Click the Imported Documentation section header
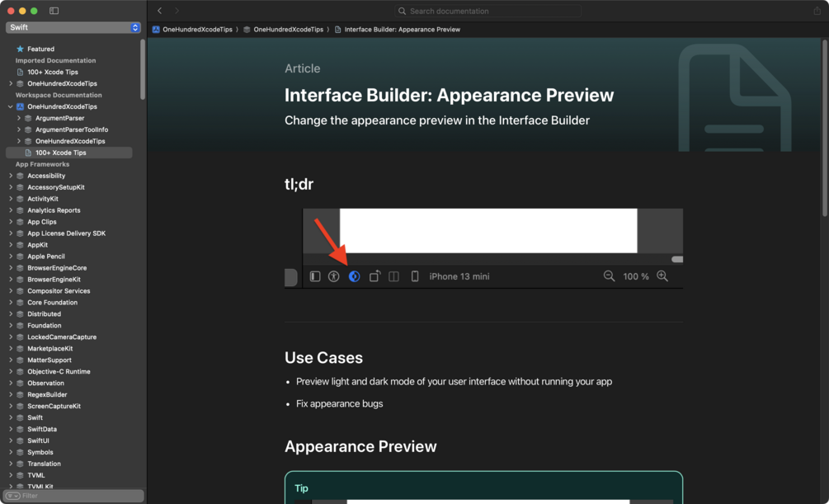Viewport: 829px width, 504px height. pos(55,60)
